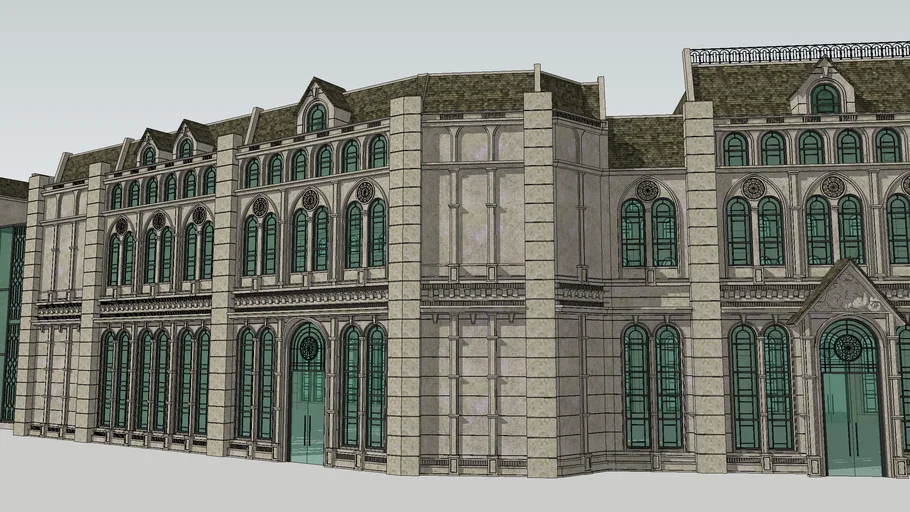Viewport: 910px width, 512px height.
Task: Click the glass curtain wall at far left edge
Action: (11, 320)
